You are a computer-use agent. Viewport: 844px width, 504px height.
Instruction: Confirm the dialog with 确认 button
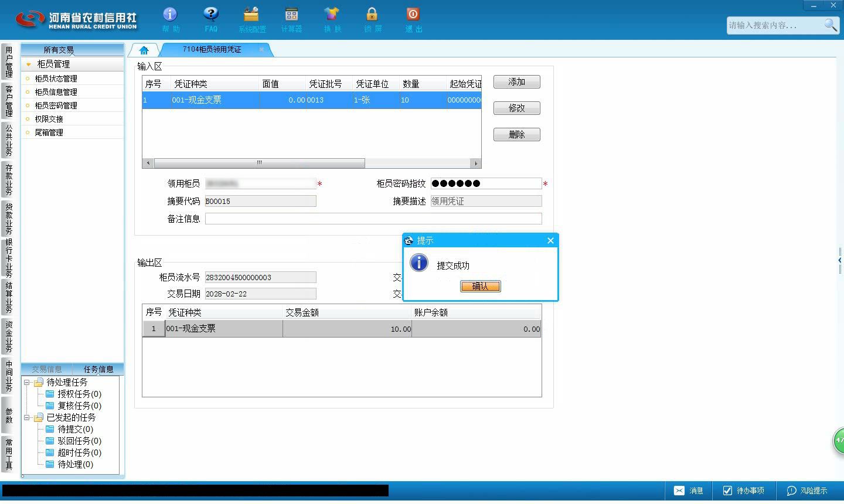point(481,286)
